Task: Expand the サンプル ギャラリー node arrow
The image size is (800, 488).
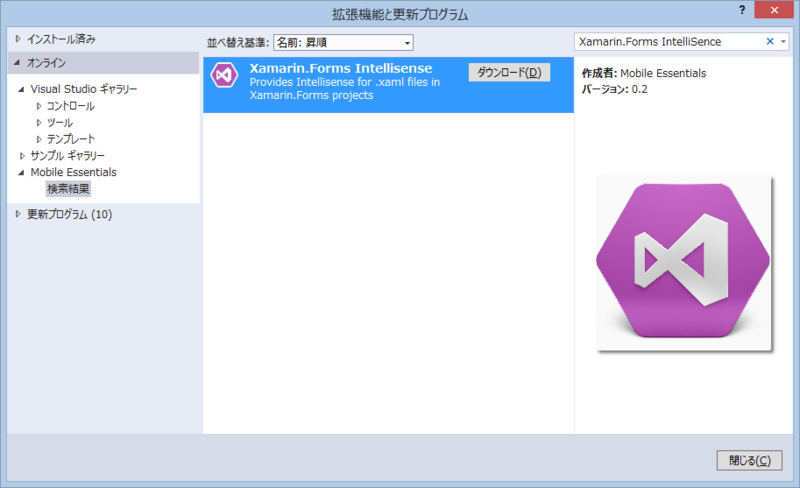Action: pos(22,156)
